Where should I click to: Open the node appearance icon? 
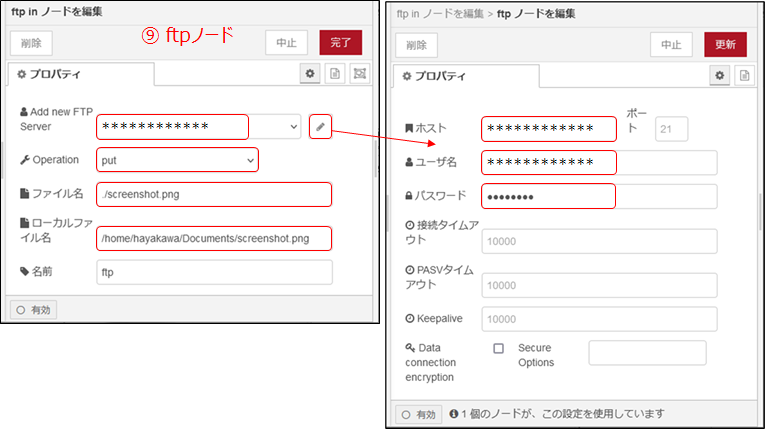359,74
